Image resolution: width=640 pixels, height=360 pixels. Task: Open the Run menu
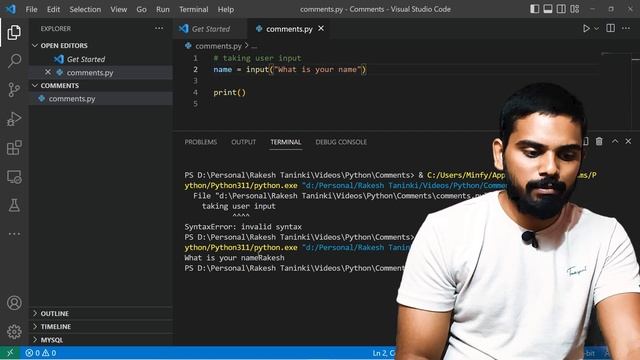click(x=163, y=9)
